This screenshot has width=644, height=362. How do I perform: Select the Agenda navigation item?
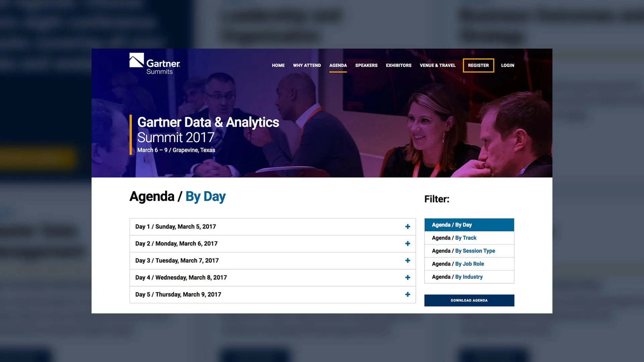(x=338, y=65)
